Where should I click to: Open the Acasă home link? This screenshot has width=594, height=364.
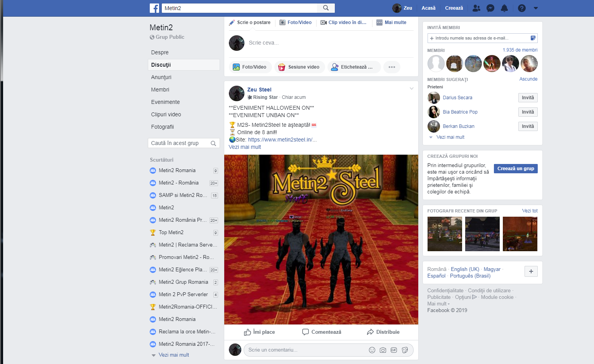[428, 8]
